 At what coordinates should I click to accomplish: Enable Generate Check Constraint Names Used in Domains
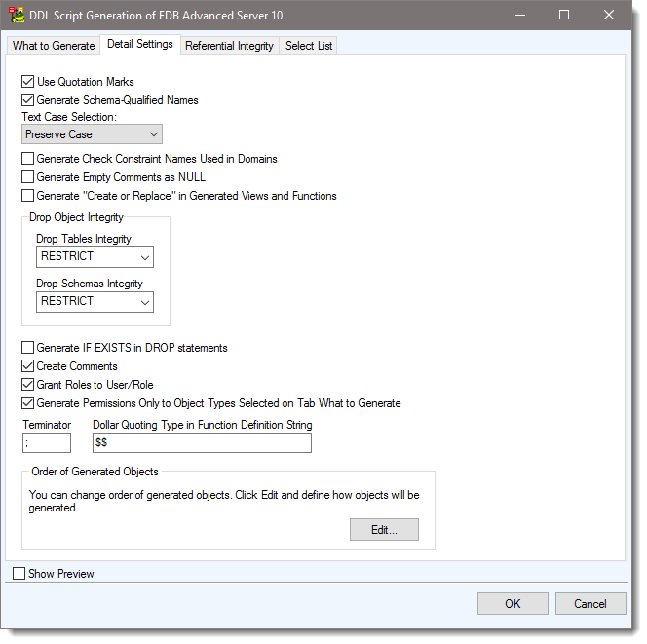point(27,159)
